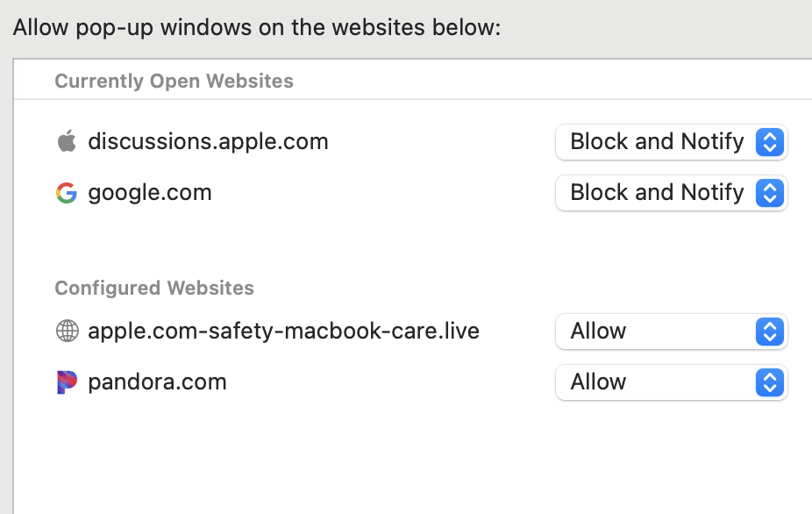The height and width of the screenshot is (514, 812).
Task: Open Block and Notify dropdown for discussions.apple.com
Action: tap(656, 142)
